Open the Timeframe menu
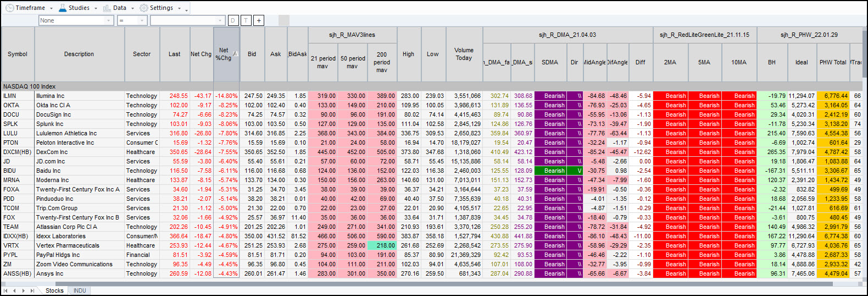The width and height of the screenshot is (868, 296). [29, 8]
